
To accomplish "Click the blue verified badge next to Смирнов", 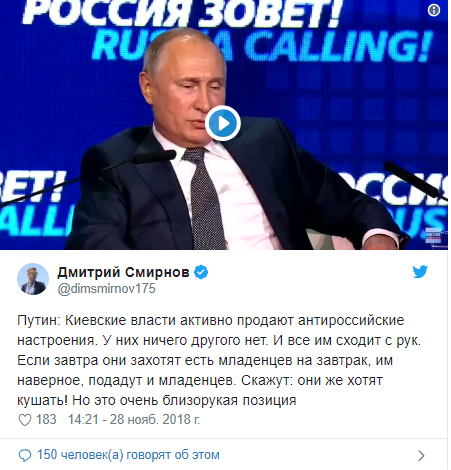I will click(201, 272).
